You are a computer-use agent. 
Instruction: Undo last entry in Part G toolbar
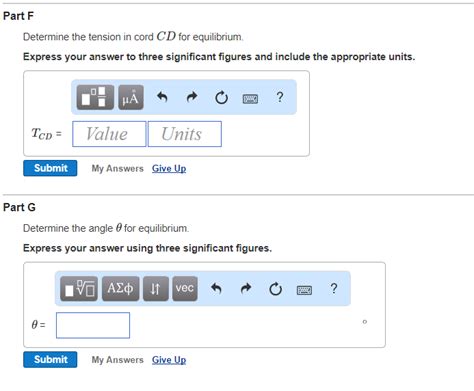tap(216, 288)
